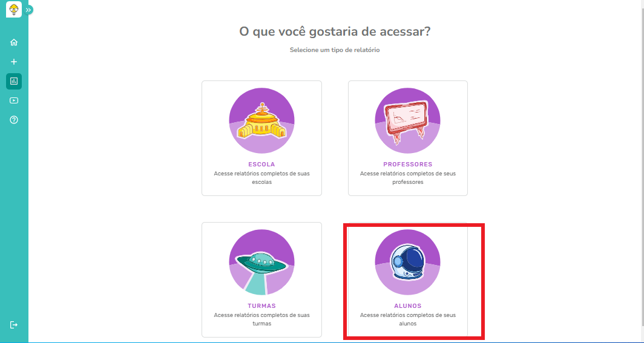644x343 pixels.
Task: Click the blue astronaut helmet illustration
Action: point(407,263)
